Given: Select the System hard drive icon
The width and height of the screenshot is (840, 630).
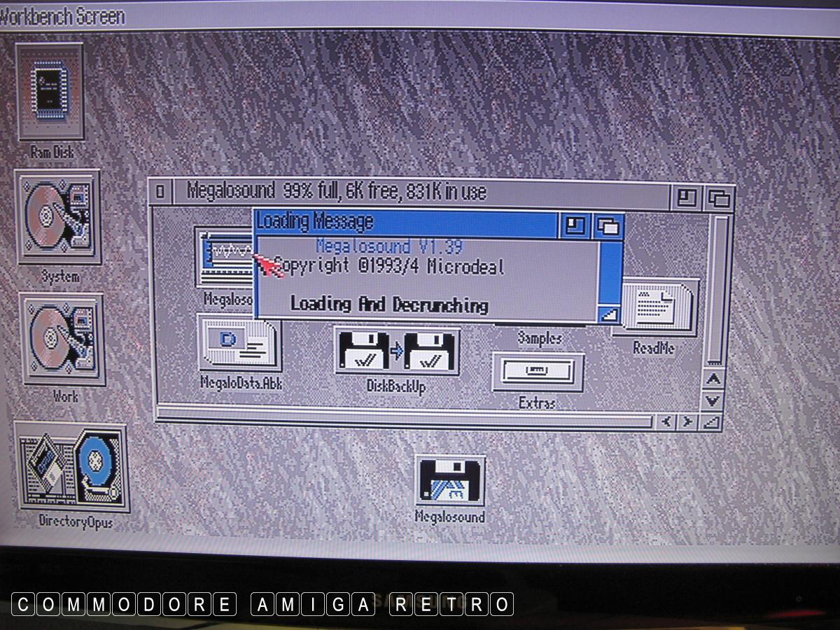Looking at the screenshot, I should pyautogui.click(x=58, y=218).
